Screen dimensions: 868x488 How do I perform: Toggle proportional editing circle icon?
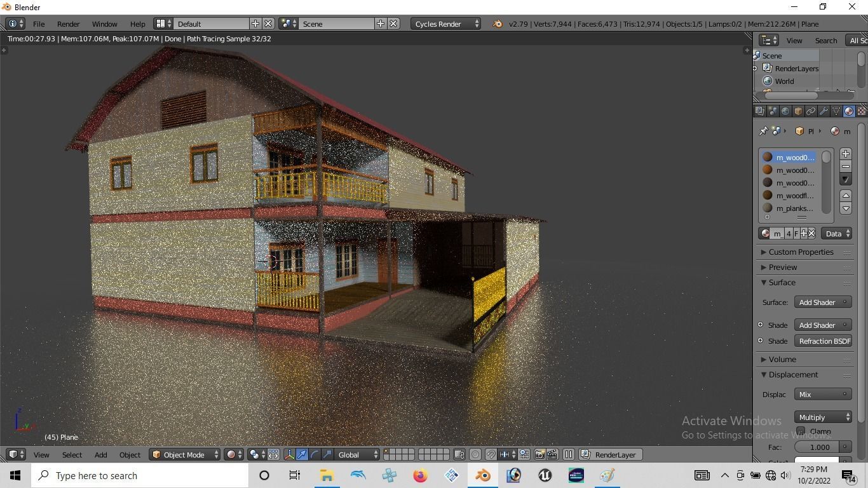[475, 455]
